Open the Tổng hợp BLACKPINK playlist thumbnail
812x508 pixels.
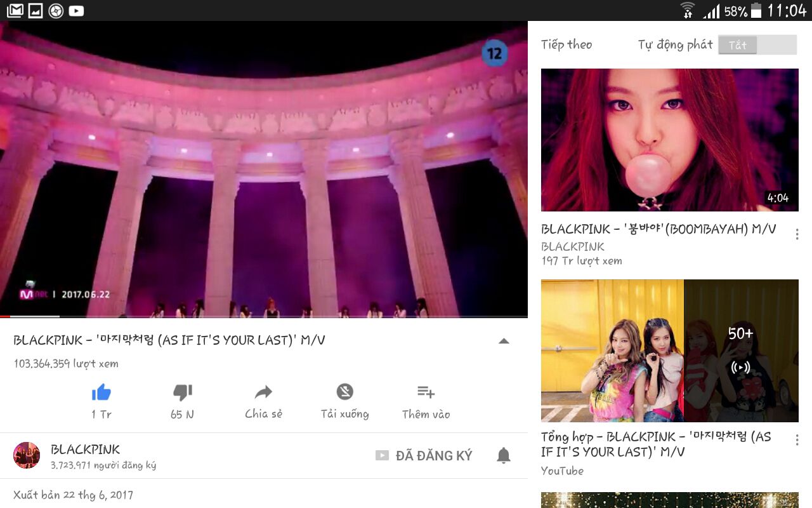click(670, 351)
